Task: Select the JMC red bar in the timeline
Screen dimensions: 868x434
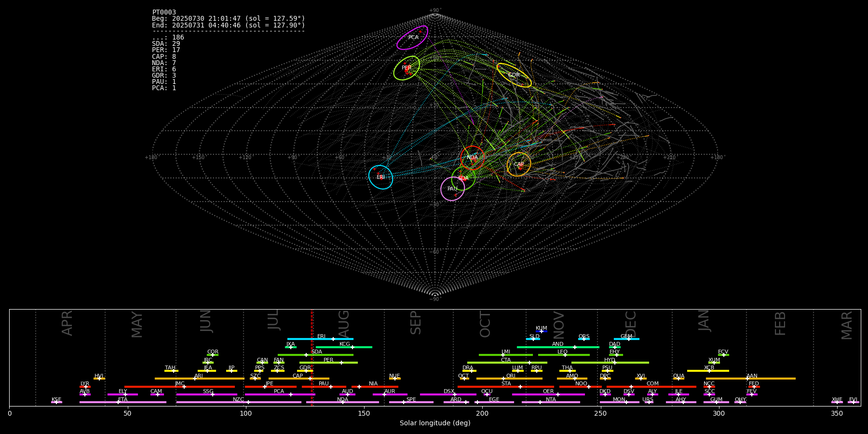Action: 180,387
